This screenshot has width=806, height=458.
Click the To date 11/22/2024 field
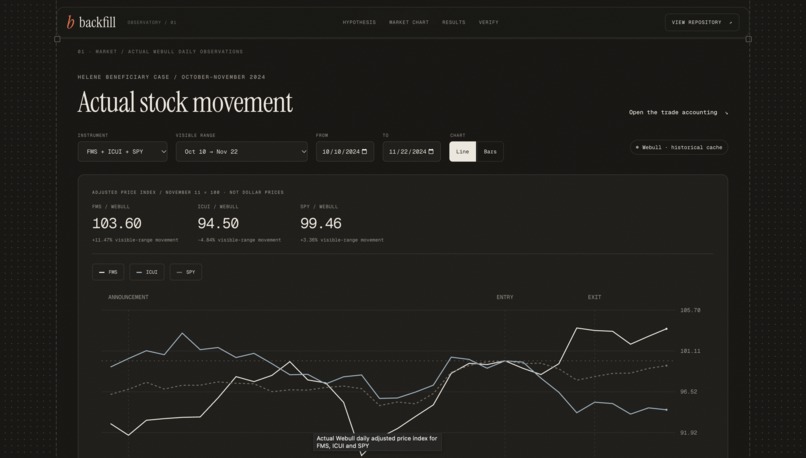click(x=411, y=152)
